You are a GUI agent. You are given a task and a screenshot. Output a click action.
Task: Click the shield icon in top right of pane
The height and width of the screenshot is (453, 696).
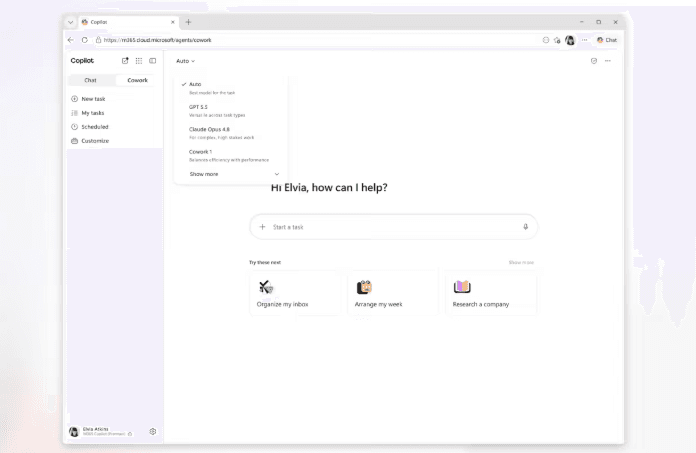point(594,61)
